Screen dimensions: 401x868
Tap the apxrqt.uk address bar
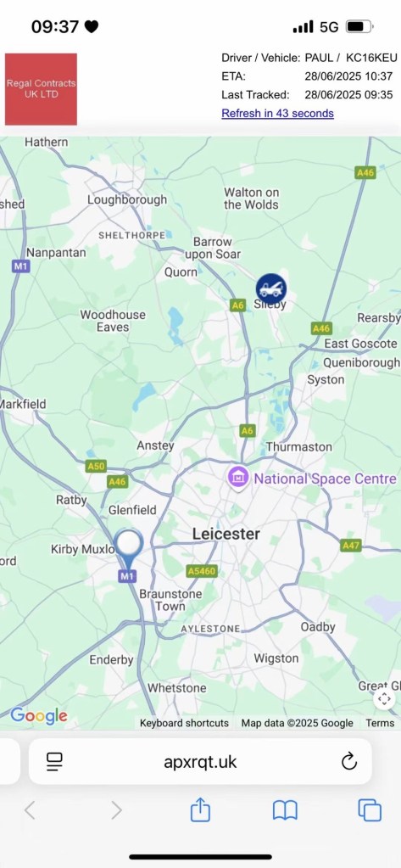200,762
